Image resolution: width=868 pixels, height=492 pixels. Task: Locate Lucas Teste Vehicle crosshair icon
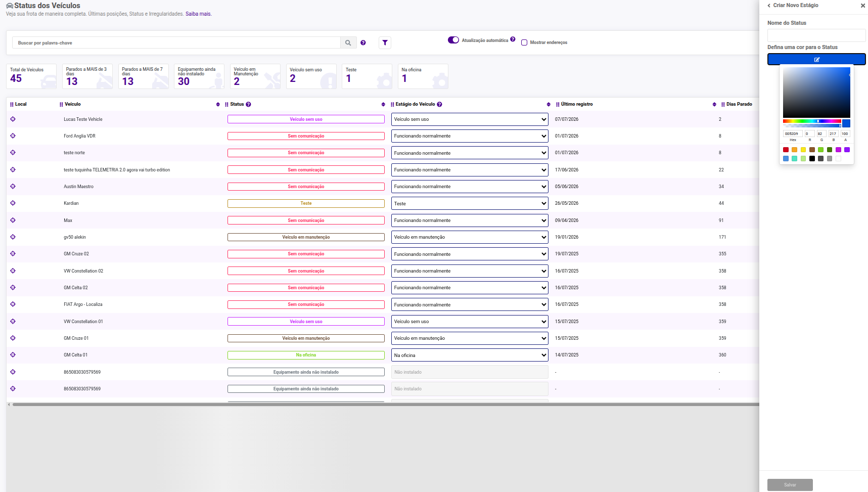(13, 119)
